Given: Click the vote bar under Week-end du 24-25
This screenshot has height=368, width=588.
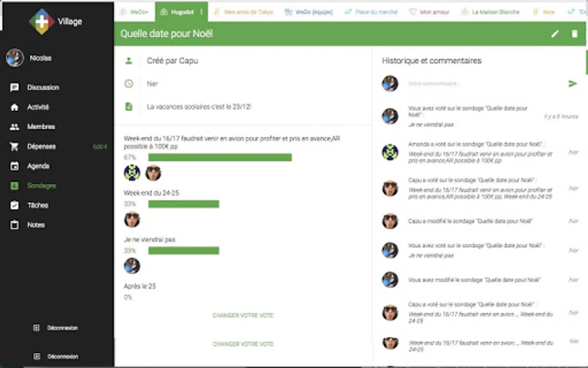Looking at the screenshot, I should (184, 204).
